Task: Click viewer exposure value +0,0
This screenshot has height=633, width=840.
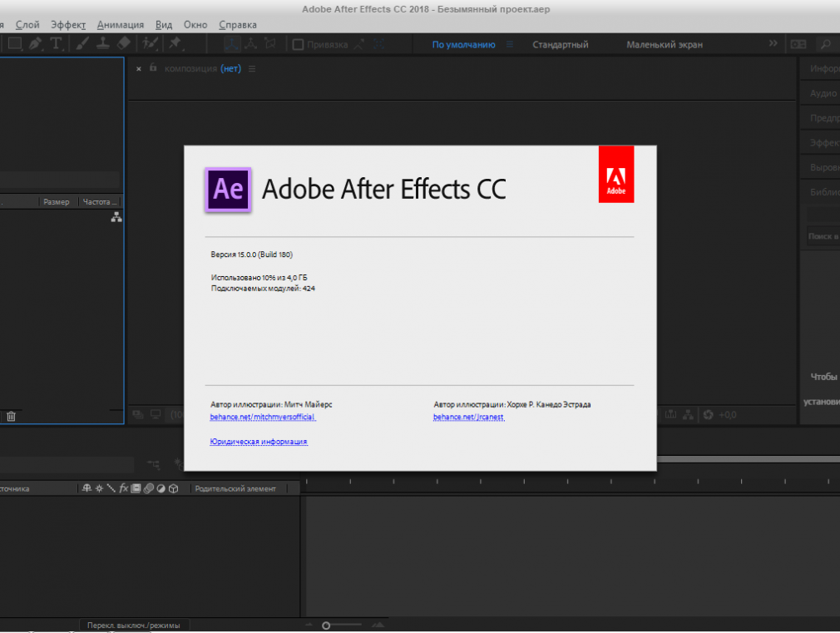Action: pos(728,415)
